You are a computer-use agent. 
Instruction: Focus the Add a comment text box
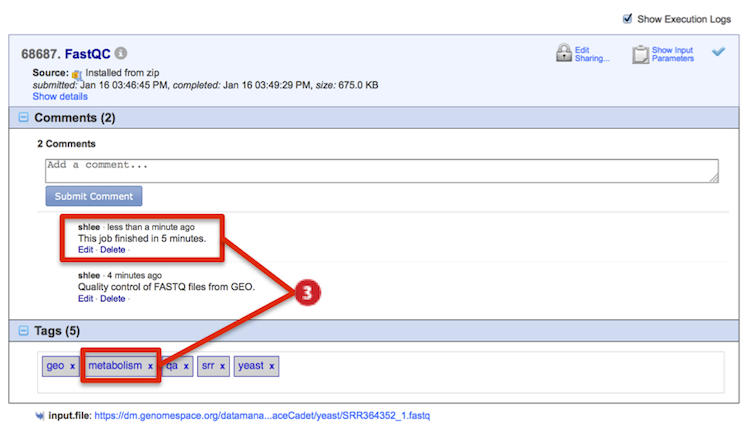(382, 171)
